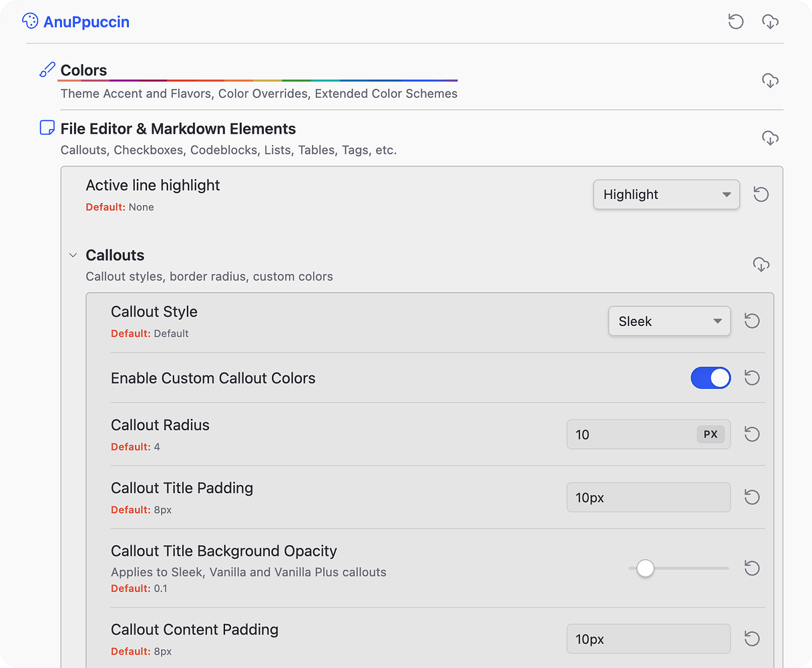The width and height of the screenshot is (812, 668).
Task: Collapse the Callouts section
Action: 73,255
